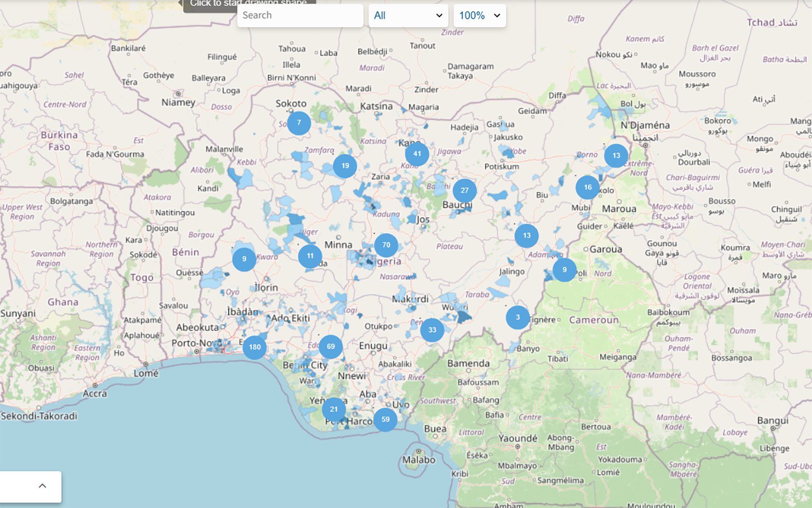Click the 27 cluster marker near Bauchi

[x=464, y=191]
